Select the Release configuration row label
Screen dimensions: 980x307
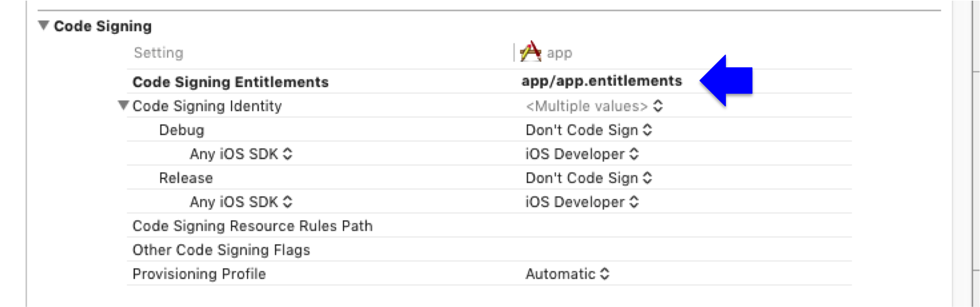coord(186,178)
